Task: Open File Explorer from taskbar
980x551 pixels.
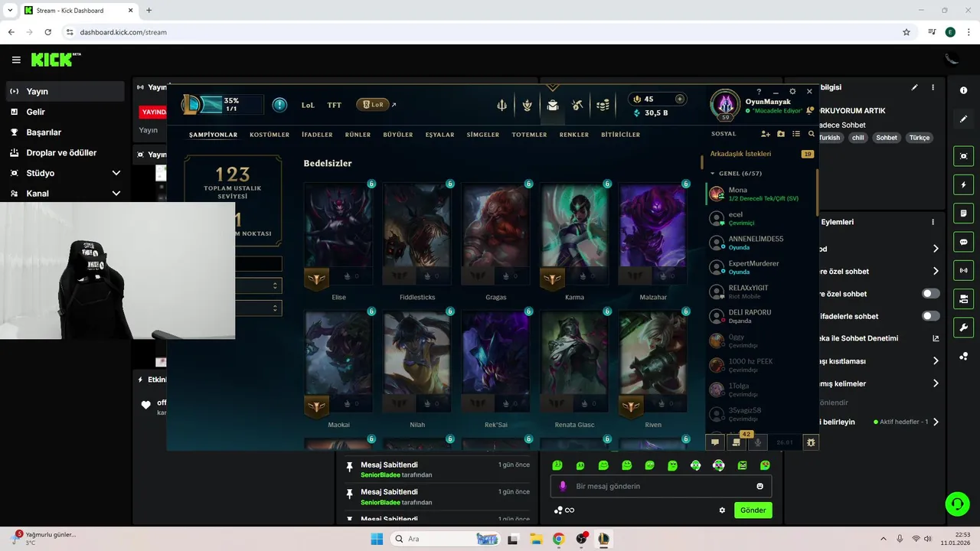Action: [536, 539]
